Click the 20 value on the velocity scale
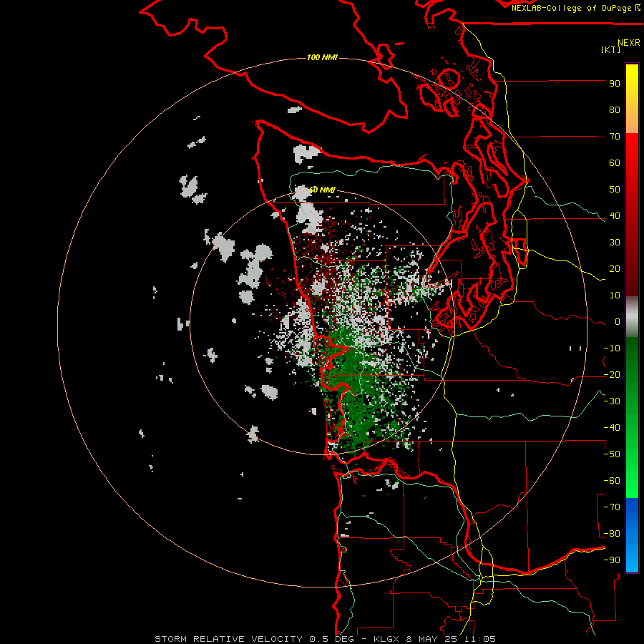Viewport: 644px width, 644px height. 615,268
